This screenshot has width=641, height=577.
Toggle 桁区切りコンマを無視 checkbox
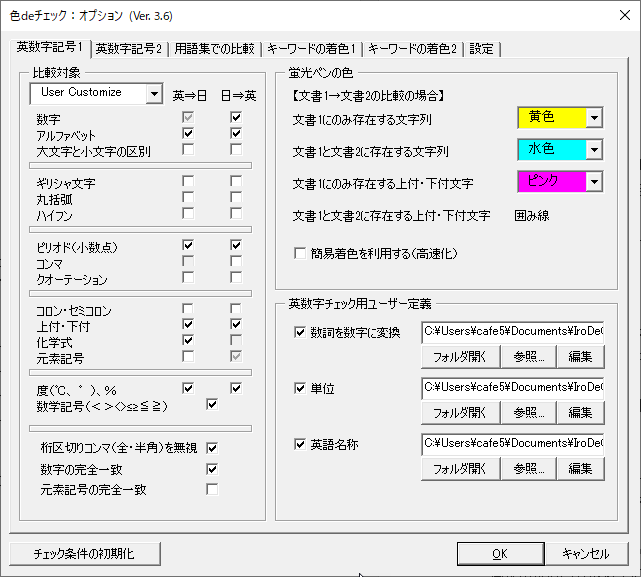(212, 448)
